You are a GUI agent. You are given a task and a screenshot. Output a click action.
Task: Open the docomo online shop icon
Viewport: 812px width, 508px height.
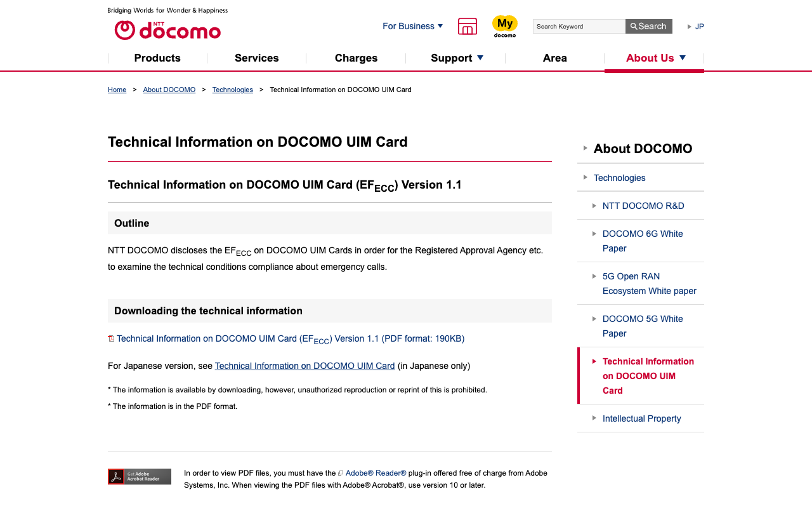[468, 26]
